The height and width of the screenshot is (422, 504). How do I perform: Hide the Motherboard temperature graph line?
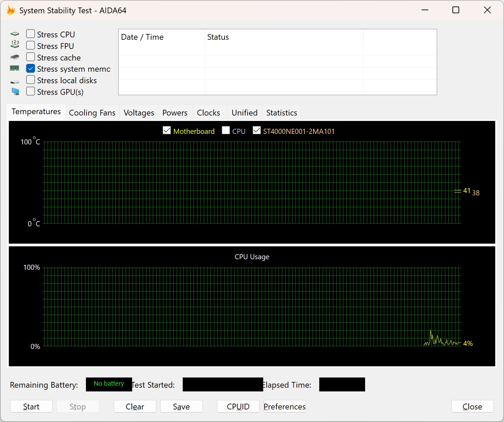pyautogui.click(x=167, y=130)
